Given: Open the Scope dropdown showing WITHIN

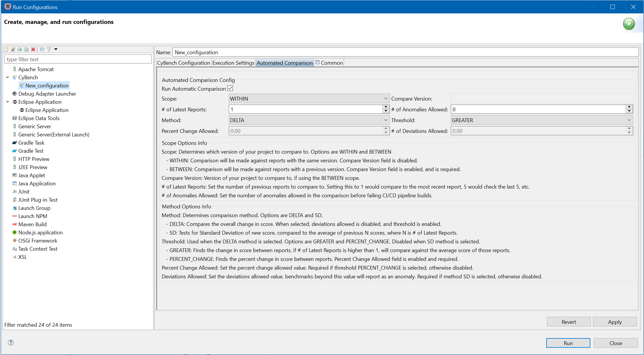Looking at the screenshot, I should [x=309, y=99].
